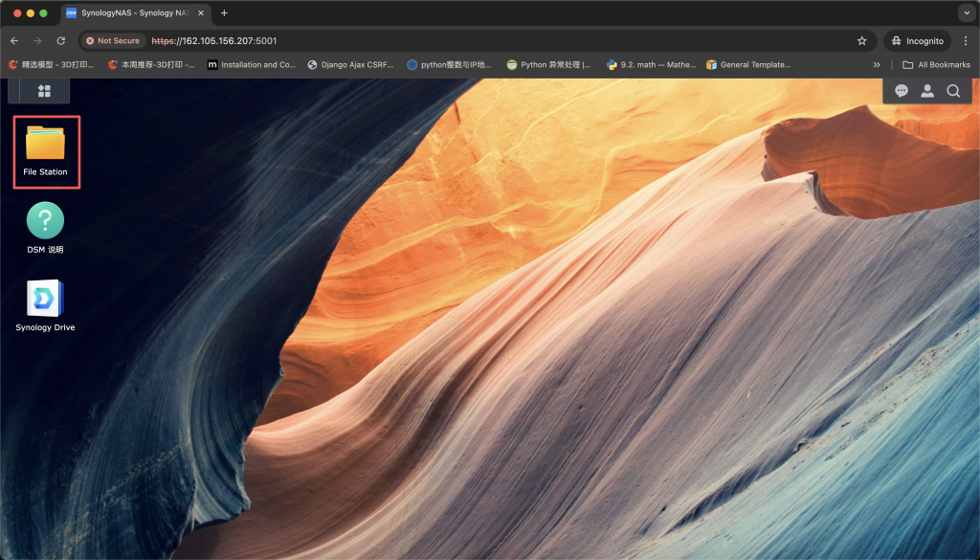980x560 pixels.
Task: Open DSM 说明 help icon
Action: (45, 228)
